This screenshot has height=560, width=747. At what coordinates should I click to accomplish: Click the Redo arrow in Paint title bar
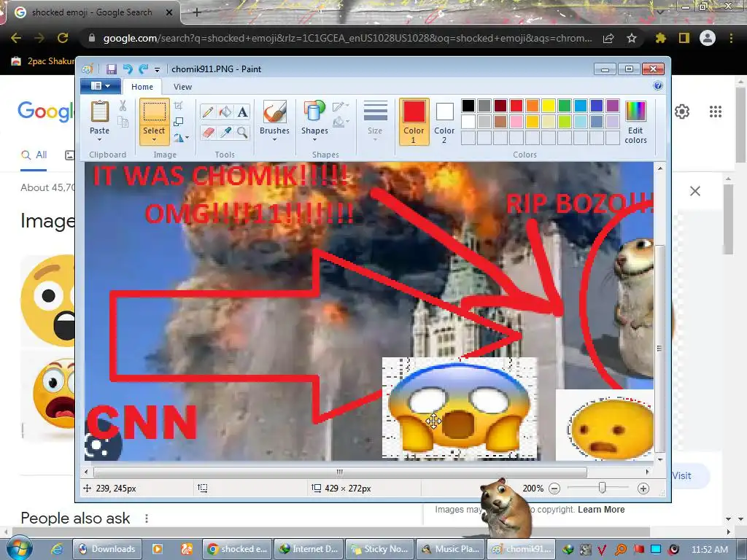144,69
